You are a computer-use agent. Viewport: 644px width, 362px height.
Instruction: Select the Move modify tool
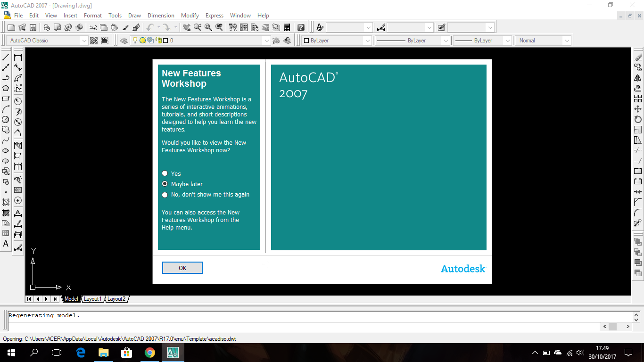pyautogui.click(x=638, y=109)
